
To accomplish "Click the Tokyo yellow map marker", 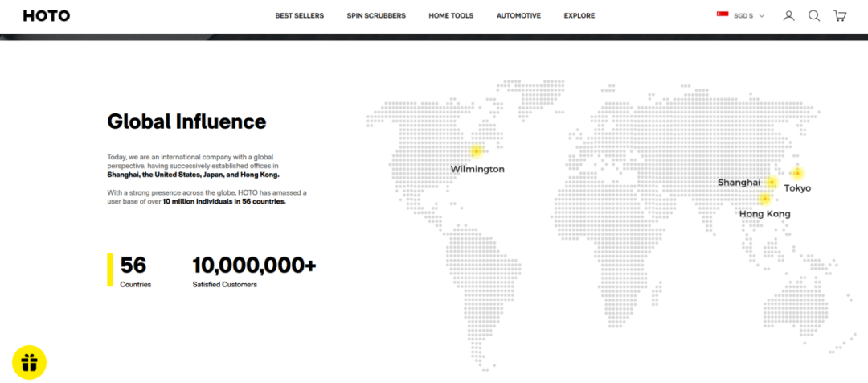I will tap(797, 173).
